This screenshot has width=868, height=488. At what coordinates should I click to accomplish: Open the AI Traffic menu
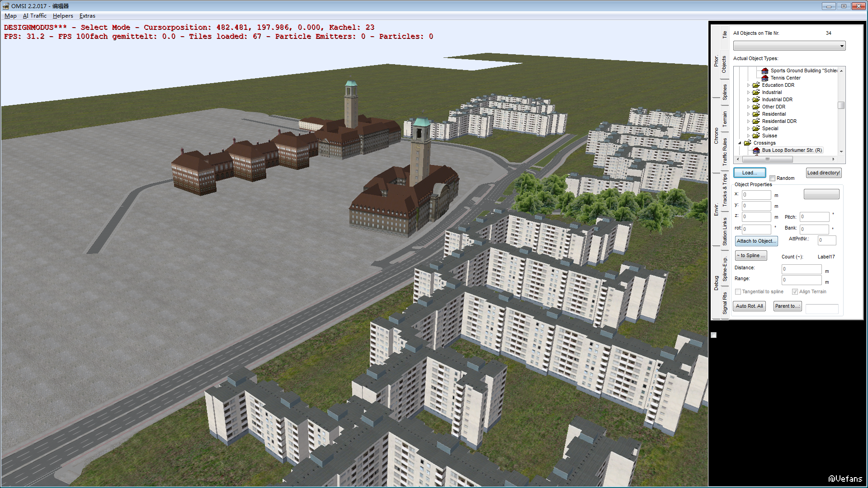[34, 16]
